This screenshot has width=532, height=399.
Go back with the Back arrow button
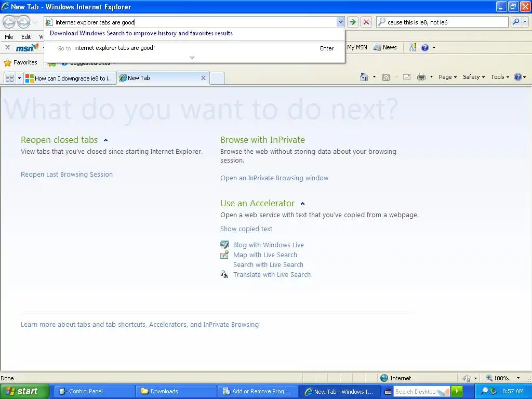pyautogui.click(x=9, y=22)
